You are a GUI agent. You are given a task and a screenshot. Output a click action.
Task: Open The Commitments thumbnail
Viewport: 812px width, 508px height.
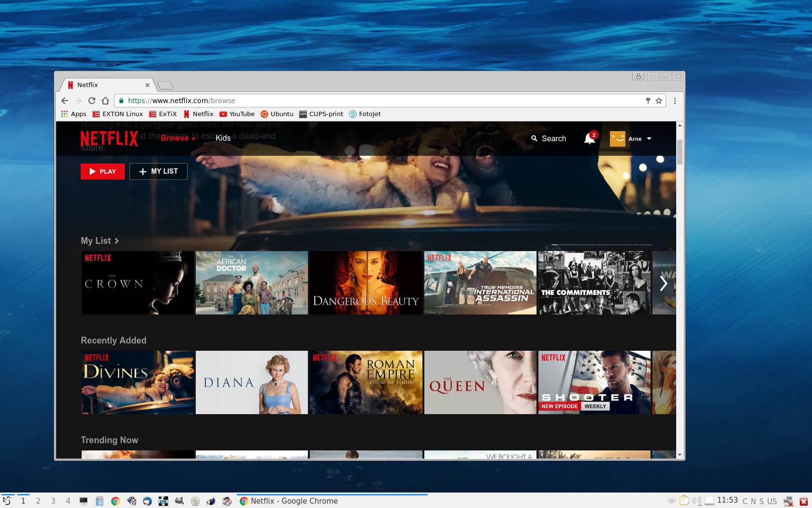[594, 283]
